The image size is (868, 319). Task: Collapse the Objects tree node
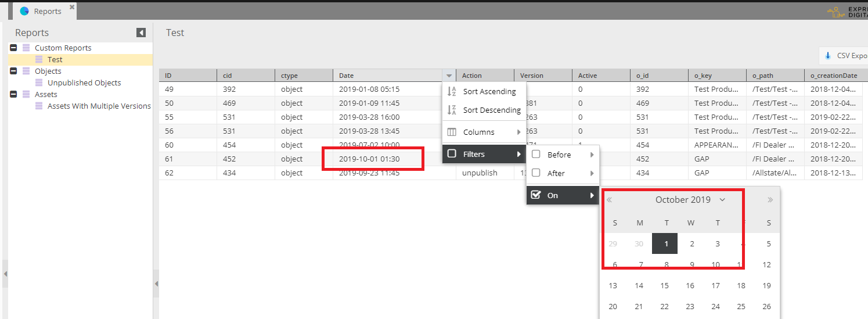click(x=13, y=71)
